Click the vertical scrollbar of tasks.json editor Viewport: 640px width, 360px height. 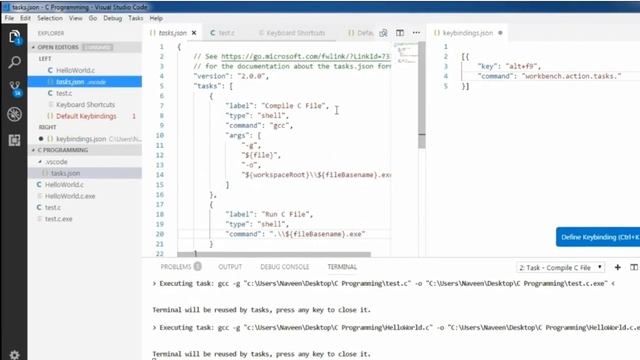pos(422,95)
